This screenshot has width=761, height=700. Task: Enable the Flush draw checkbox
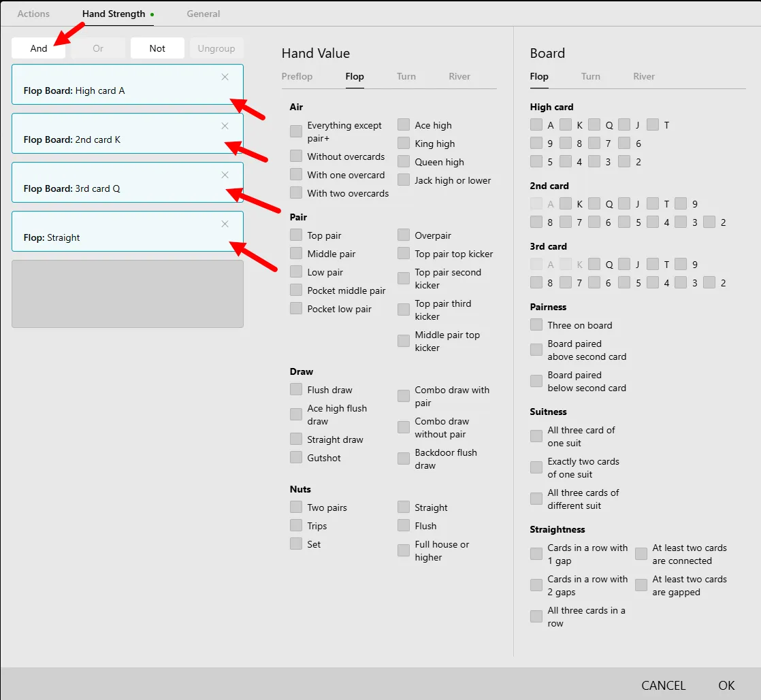click(296, 390)
